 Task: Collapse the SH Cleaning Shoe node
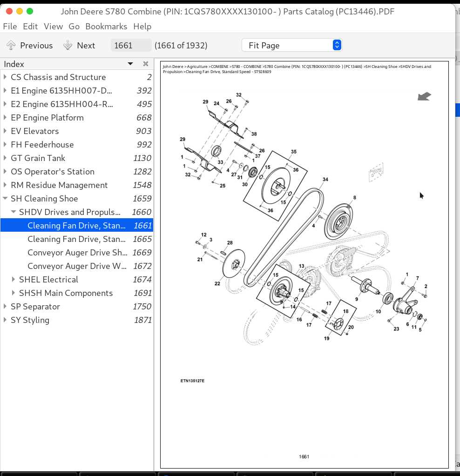click(x=5, y=198)
